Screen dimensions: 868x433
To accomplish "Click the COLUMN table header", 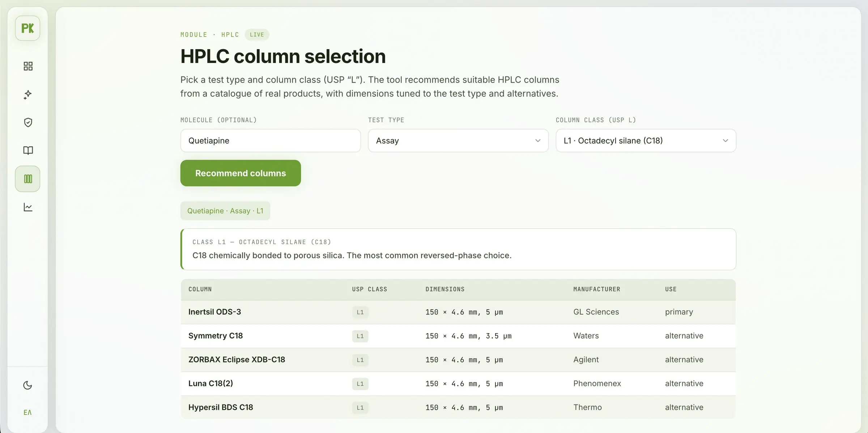I will pyautogui.click(x=200, y=289).
